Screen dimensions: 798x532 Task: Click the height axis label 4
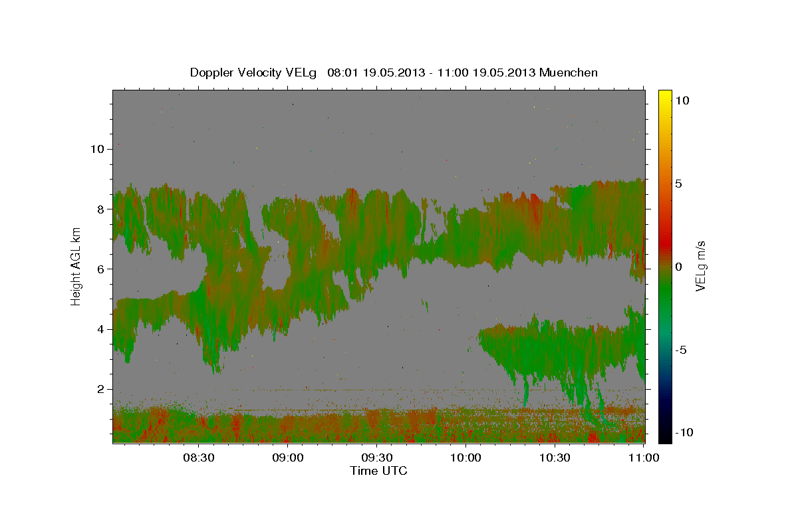[100, 329]
